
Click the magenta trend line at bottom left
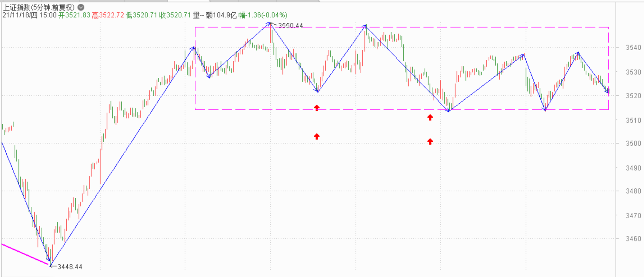[x=25, y=254]
